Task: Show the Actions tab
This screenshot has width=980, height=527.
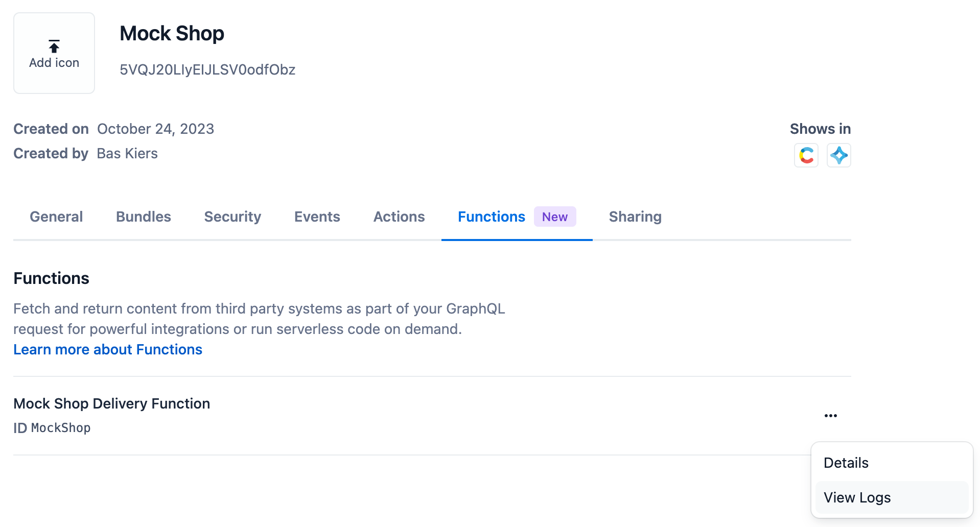Action: point(399,217)
